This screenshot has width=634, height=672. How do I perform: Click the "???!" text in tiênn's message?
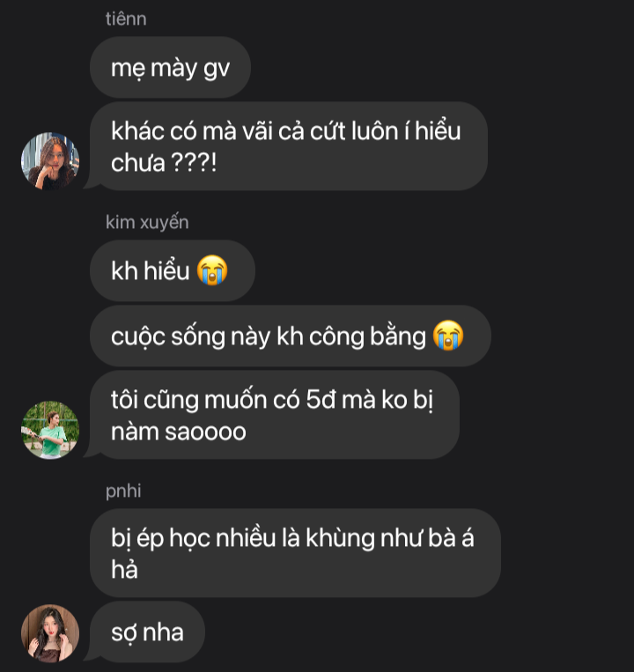[194, 163]
